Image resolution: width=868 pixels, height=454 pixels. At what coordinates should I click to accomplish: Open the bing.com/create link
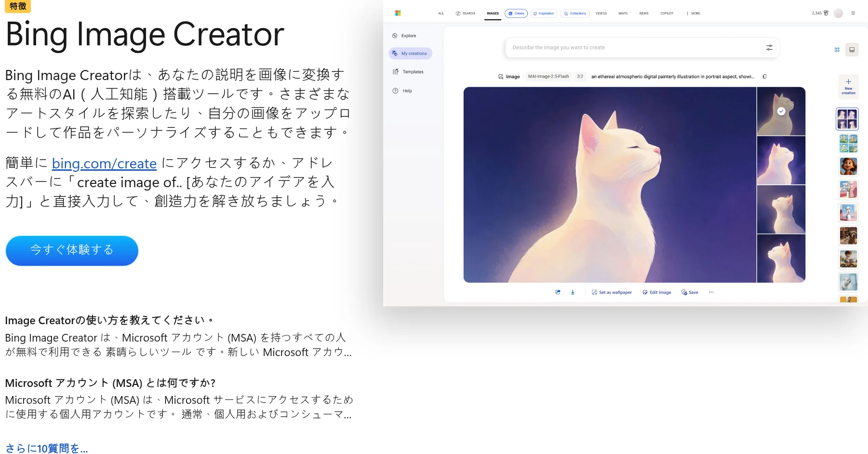point(104,164)
